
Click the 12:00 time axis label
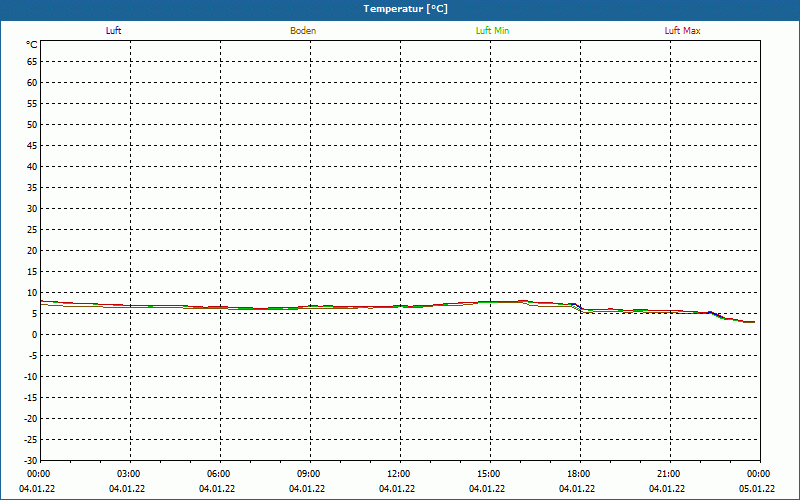point(398,474)
